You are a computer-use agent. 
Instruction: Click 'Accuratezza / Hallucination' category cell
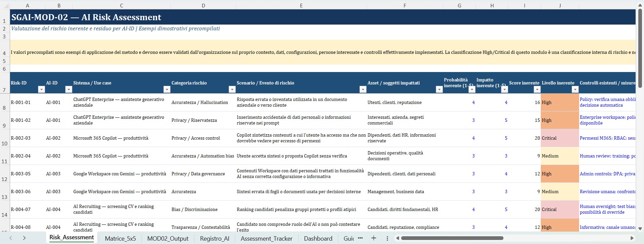coord(203,102)
